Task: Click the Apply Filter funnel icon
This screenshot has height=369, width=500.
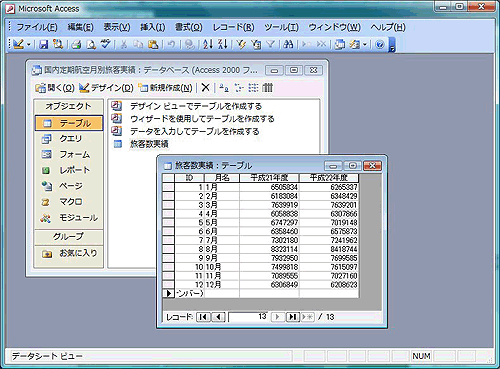Action: 270,44
